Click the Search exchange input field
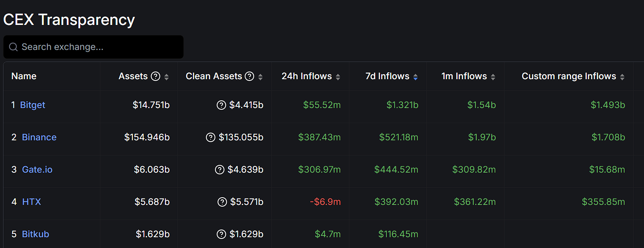Image resolution: width=644 pixels, height=248 pixels. (93, 47)
